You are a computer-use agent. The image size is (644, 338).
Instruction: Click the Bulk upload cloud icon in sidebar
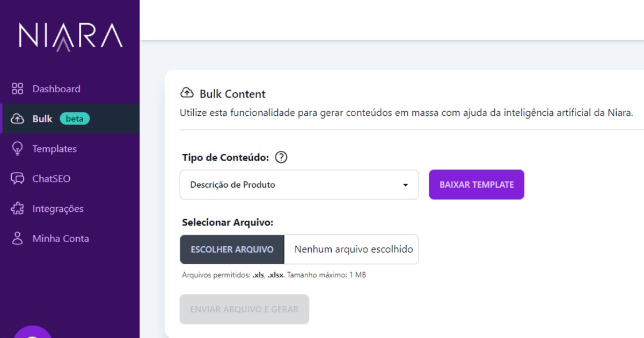[x=17, y=118]
